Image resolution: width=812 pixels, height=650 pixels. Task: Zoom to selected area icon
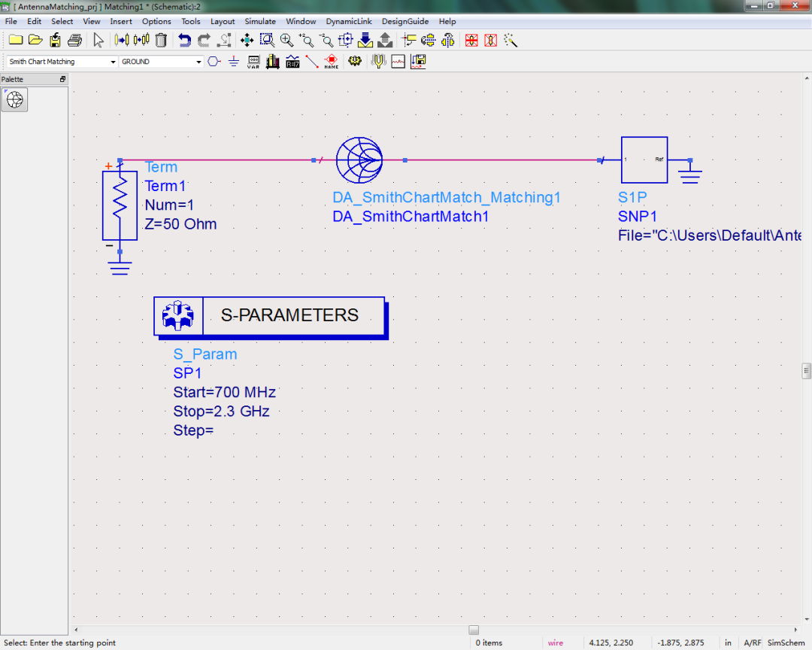tap(267, 40)
